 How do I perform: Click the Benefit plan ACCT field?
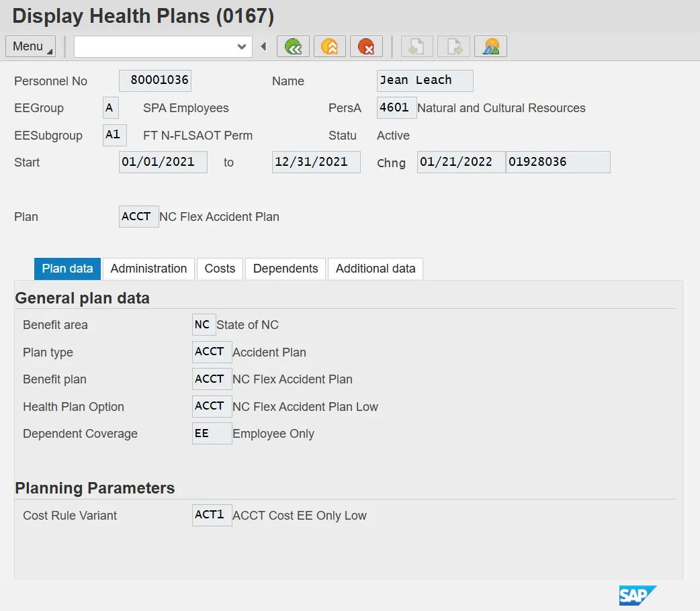coord(212,379)
